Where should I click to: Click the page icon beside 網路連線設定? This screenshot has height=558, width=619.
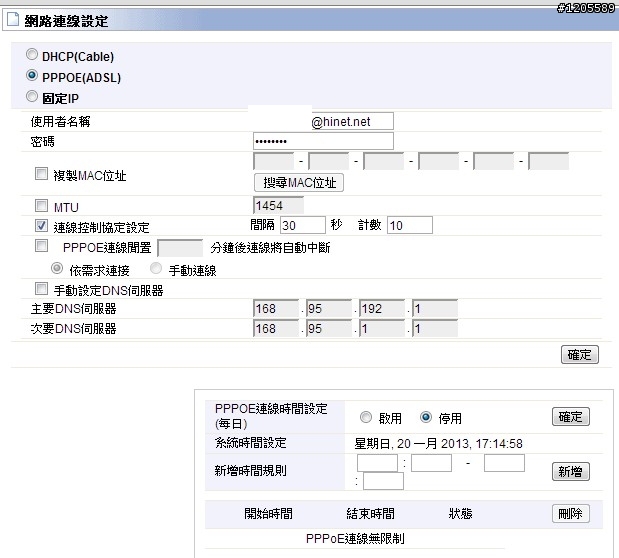coord(13,20)
